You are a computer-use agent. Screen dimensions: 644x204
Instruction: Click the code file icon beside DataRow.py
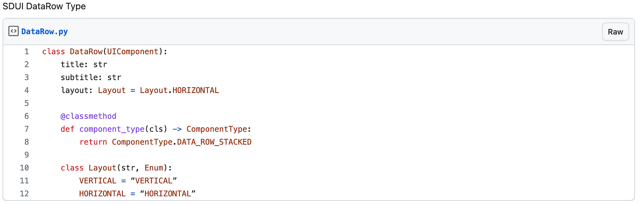pyautogui.click(x=14, y=32)
